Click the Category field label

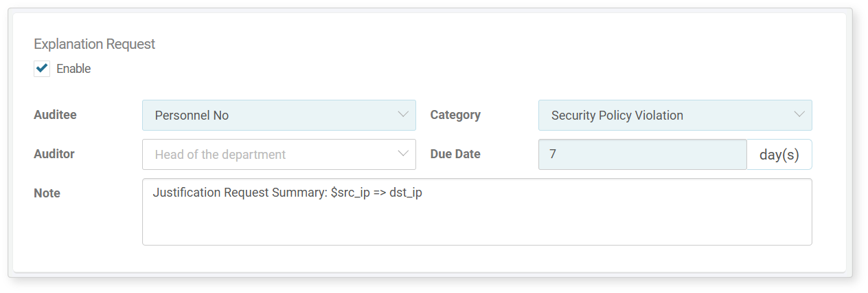pos(455,115)
